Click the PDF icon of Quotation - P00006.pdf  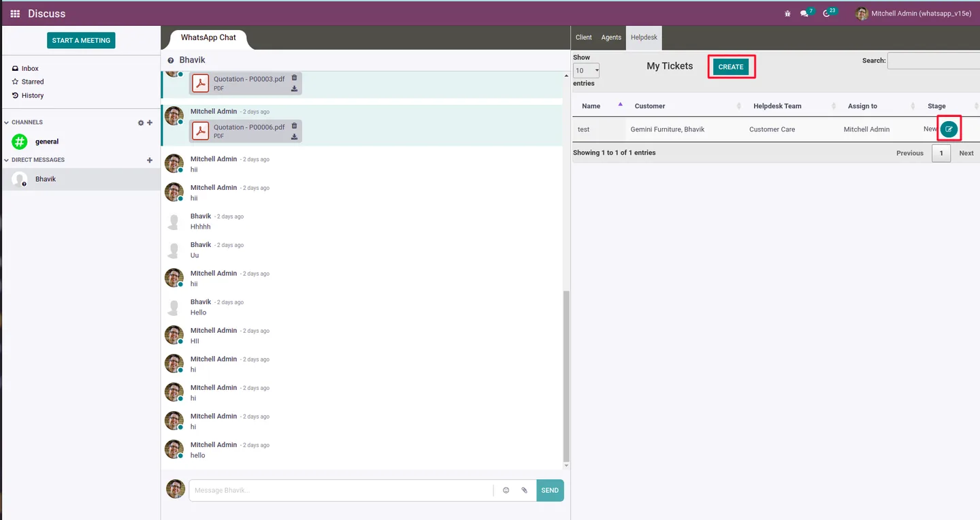[200, 131]
